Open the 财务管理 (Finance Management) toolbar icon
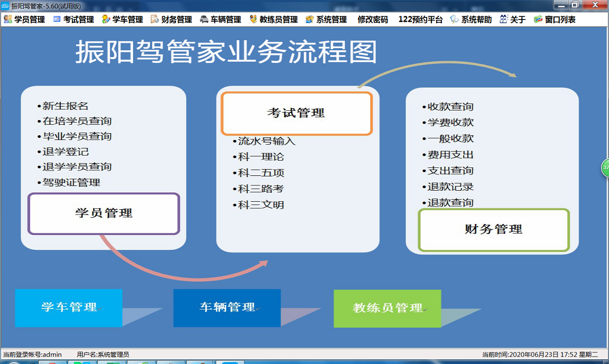Image resolution: width=609 pixels, height=364 pixels. tap(172, 20)
